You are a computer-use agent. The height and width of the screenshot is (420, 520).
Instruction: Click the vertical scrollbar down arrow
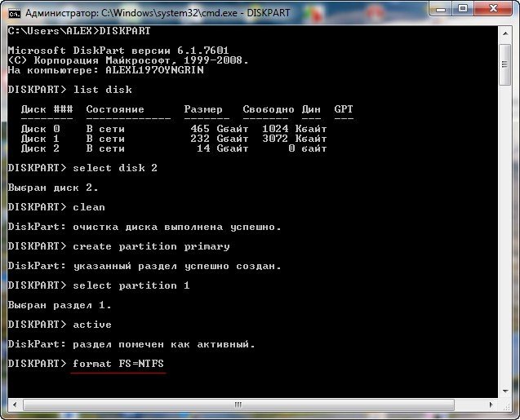tap(506, 391)
